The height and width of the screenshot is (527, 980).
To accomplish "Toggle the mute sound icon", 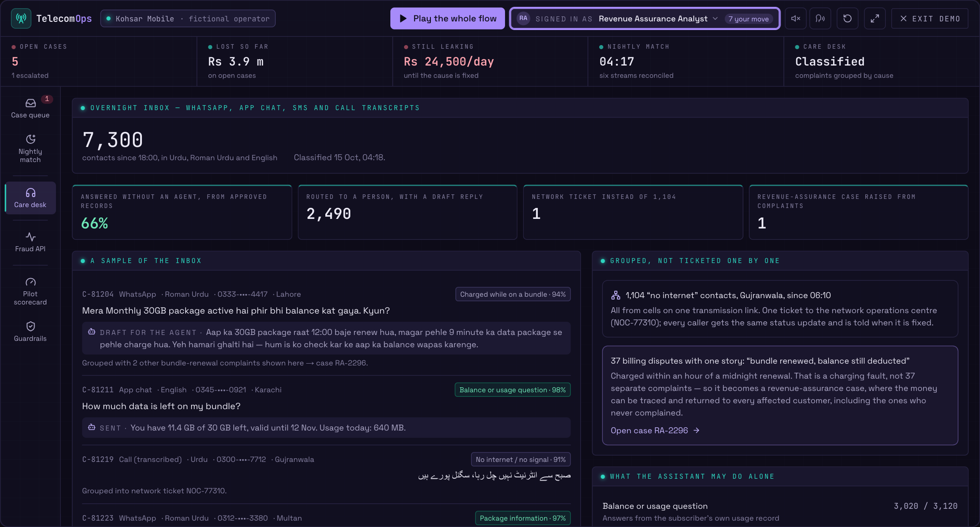I will [796, 19].
